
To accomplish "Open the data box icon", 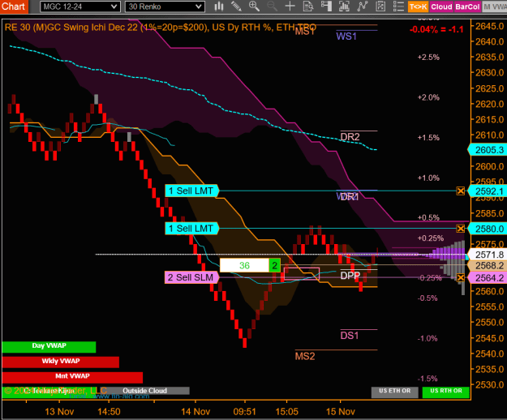I will click(308, 6).
